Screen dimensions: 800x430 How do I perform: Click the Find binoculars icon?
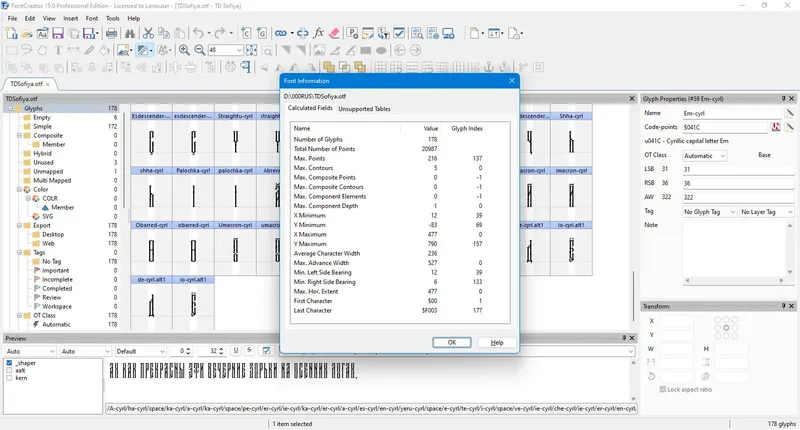point(130,34)
